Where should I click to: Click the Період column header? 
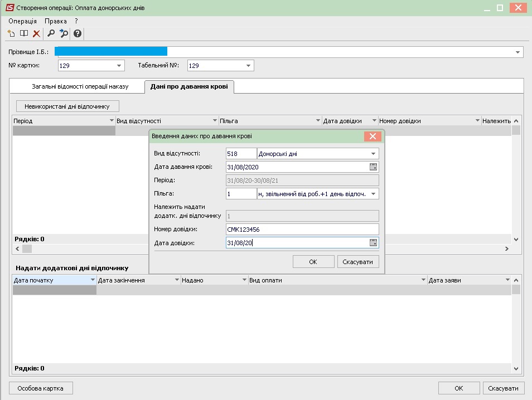tap(64, 121)
